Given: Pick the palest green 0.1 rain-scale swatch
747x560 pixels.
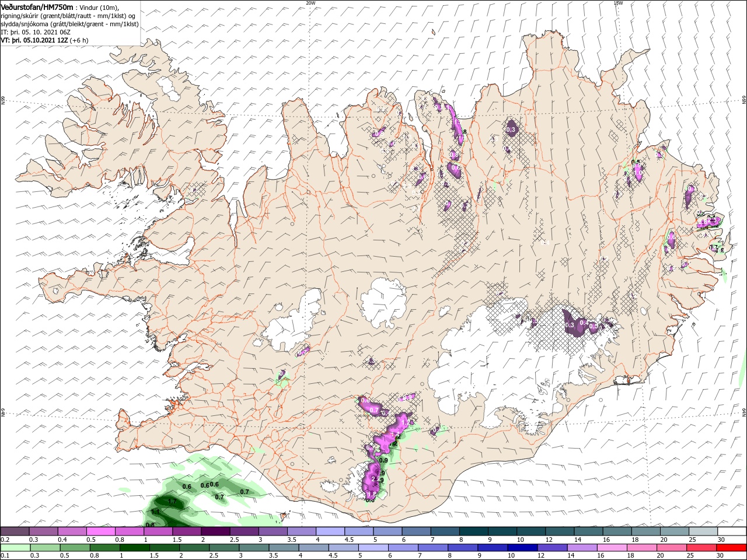Looking at the screenshot, I should pyautogui.click(x=15, y=548).
